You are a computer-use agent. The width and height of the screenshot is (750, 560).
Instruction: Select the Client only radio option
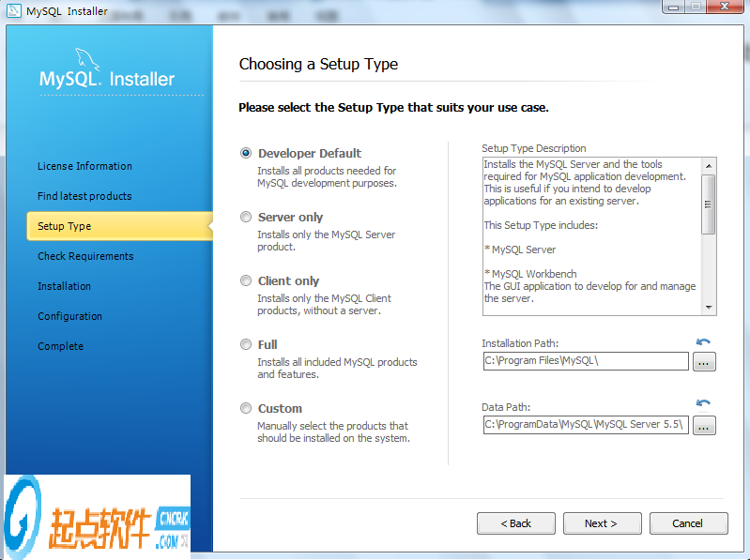pos(246,280)
